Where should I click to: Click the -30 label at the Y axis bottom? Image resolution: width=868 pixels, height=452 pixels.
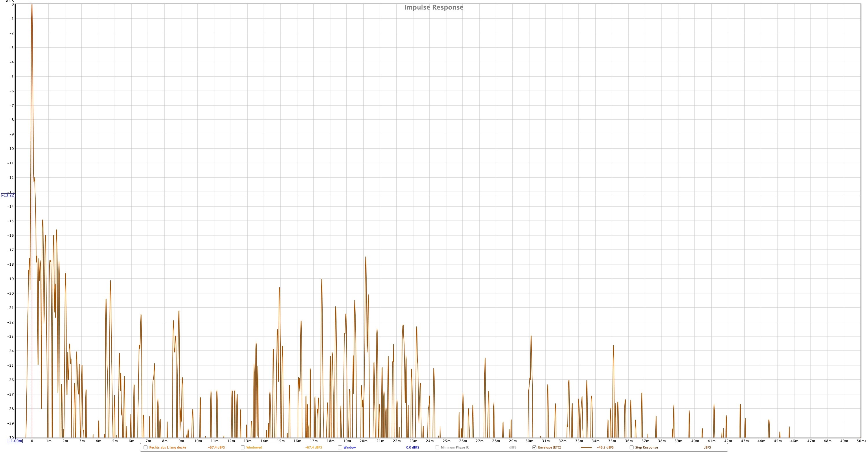tap(10, 438)
